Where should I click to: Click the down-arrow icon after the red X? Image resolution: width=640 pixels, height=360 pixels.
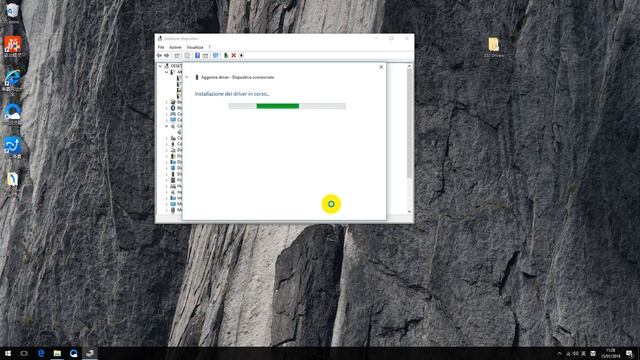click(241, 56)
